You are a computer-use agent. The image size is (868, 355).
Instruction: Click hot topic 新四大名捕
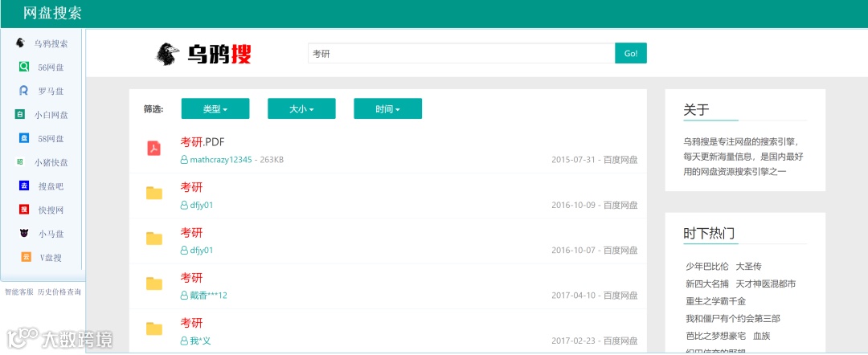click(x=707, y=284)
